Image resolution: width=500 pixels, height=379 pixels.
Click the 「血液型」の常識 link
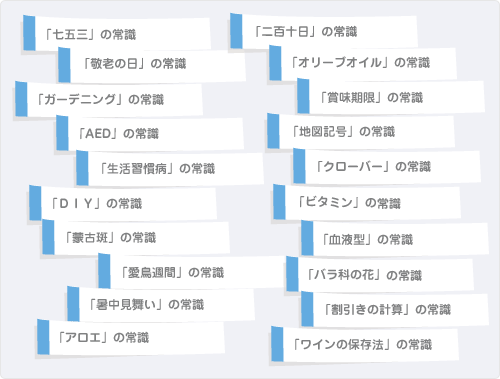tap(395, 239)
